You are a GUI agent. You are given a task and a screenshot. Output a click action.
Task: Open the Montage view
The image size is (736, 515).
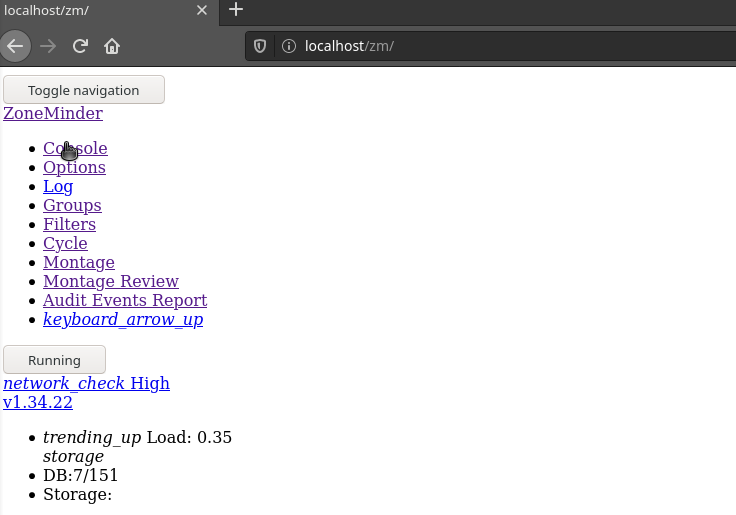[x=79, y=262]
